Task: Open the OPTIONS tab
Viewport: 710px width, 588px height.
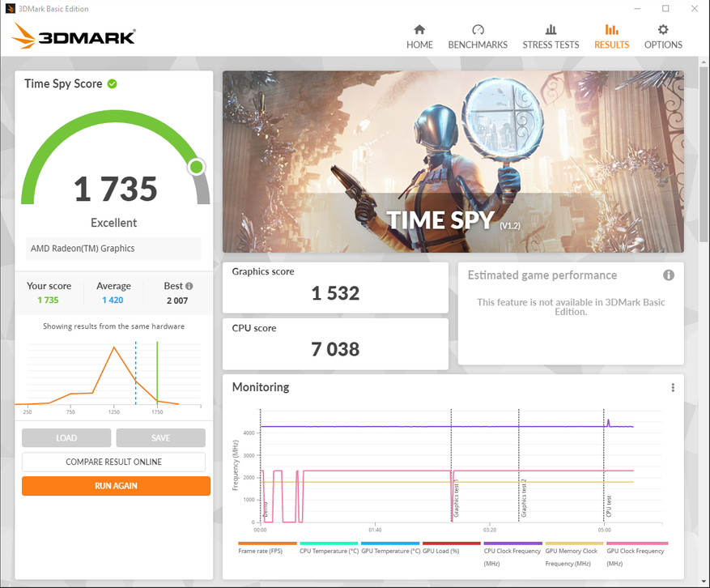Action: click(663, 37)
